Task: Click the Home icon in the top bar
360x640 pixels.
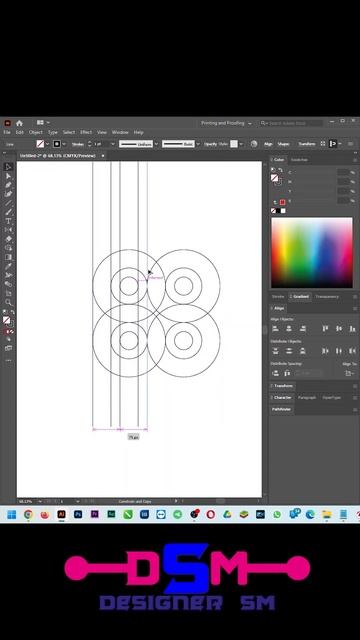Action: point(19,123)
